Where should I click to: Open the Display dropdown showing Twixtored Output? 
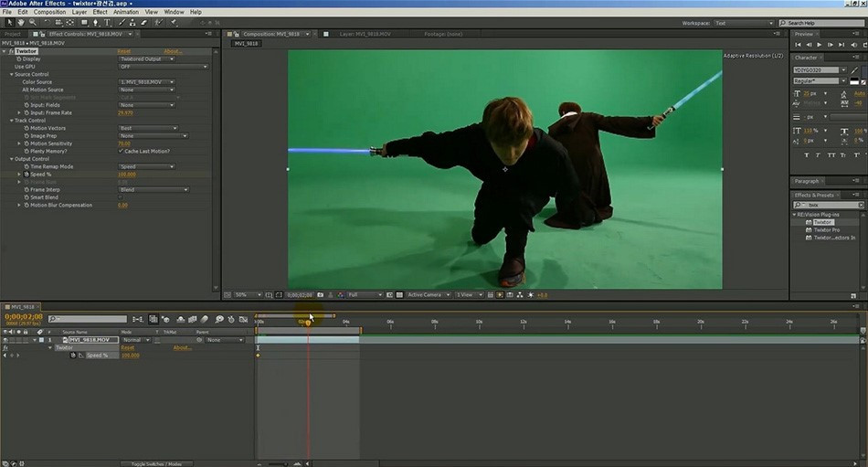[147, 58]
